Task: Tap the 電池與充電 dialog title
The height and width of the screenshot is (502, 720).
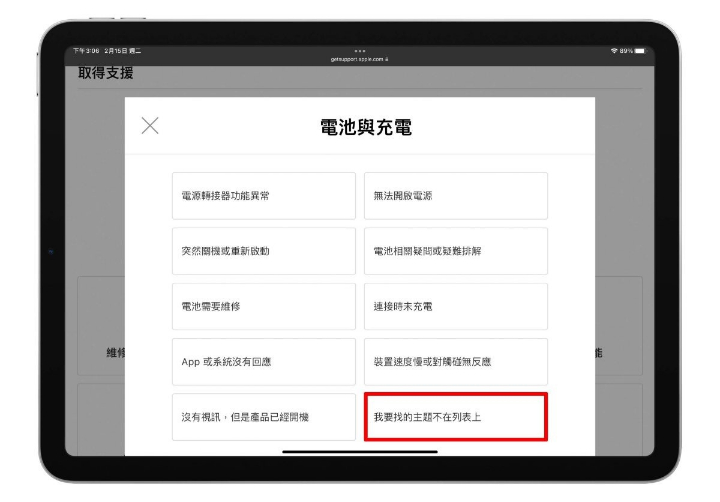Action: tap(359, 127)
